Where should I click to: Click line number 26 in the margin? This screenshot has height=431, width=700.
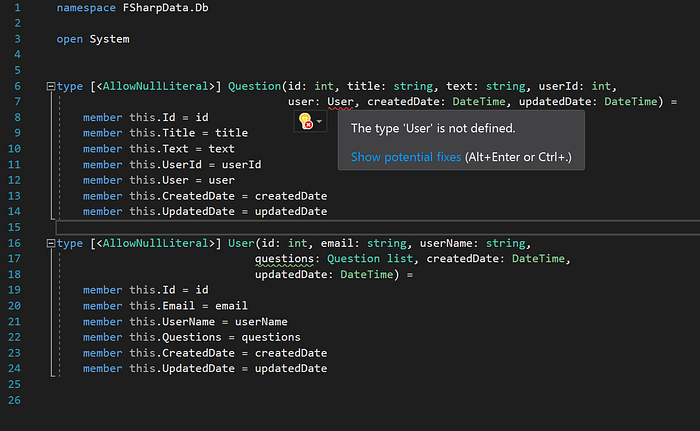14,401
